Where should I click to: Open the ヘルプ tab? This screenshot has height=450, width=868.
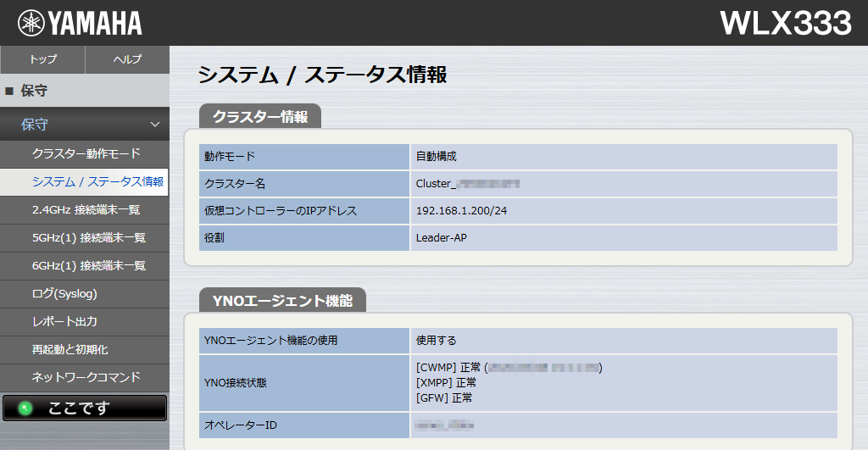pyautogui.click(x=127, y=59)
